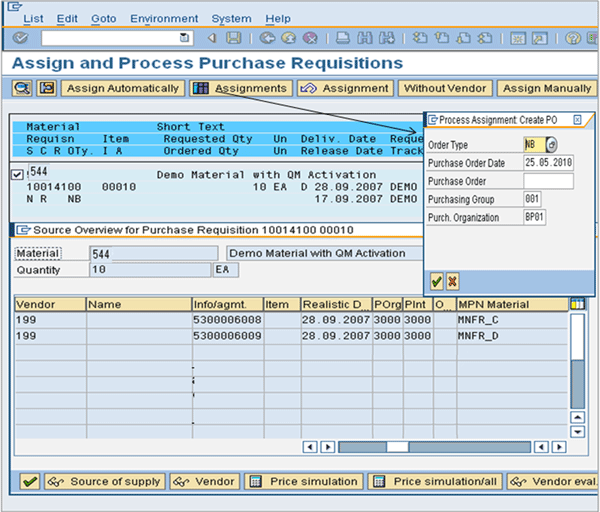Click MNFR_C MPN material cell
This screenshot has height=512, width=600.
click(x=512, y=320)
